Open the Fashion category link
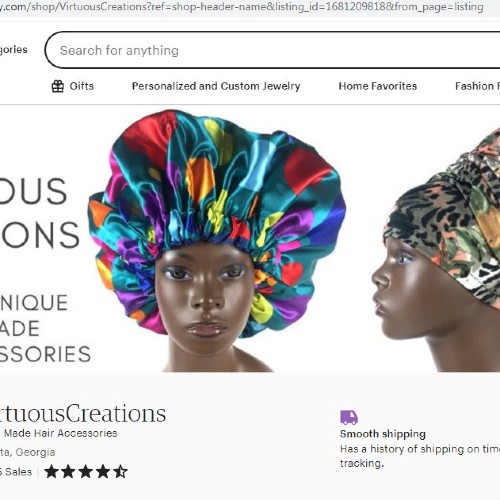500x500 pixels. point(477,86)
